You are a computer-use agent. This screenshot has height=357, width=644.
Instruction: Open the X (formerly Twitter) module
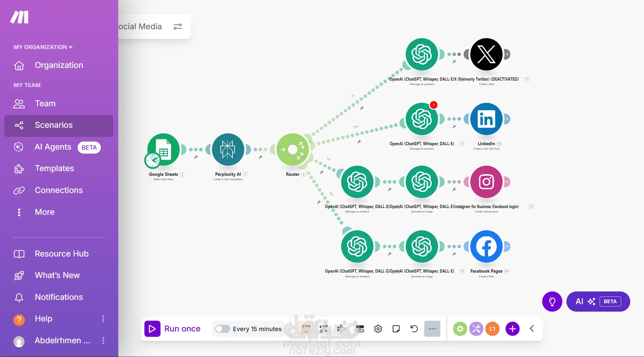[x=486, y=54]
